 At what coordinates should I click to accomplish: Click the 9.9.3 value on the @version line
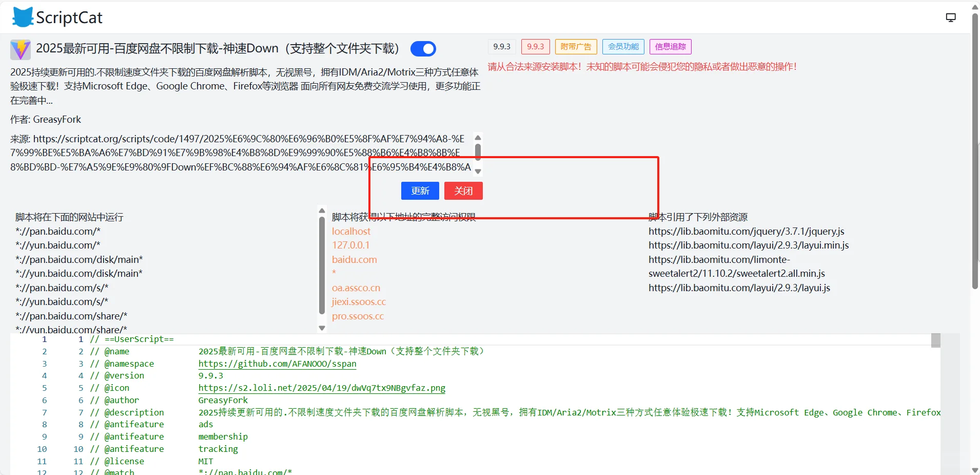(211, 375)
